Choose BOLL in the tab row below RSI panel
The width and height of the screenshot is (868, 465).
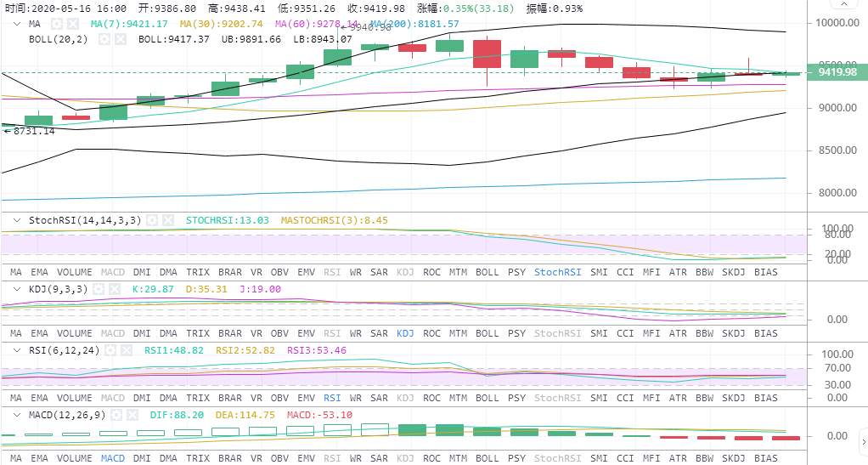pos(488,398)
